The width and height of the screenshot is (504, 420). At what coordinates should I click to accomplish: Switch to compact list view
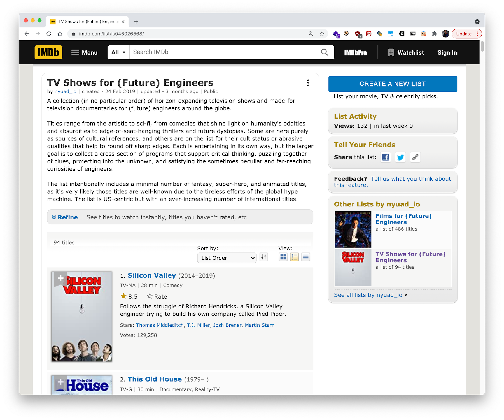tap(306, 257)
